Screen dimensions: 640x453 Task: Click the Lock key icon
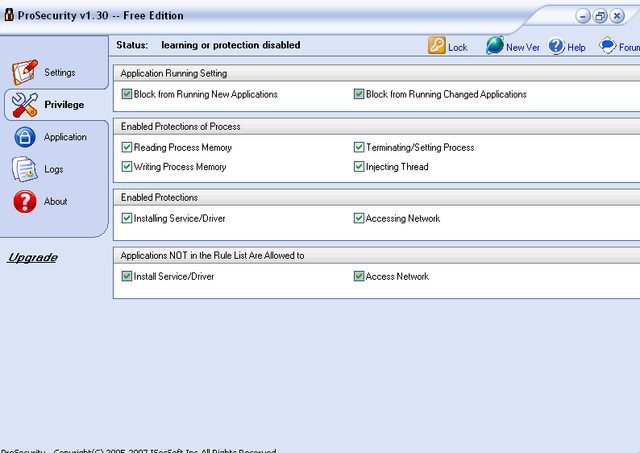(x=437, y=45)
